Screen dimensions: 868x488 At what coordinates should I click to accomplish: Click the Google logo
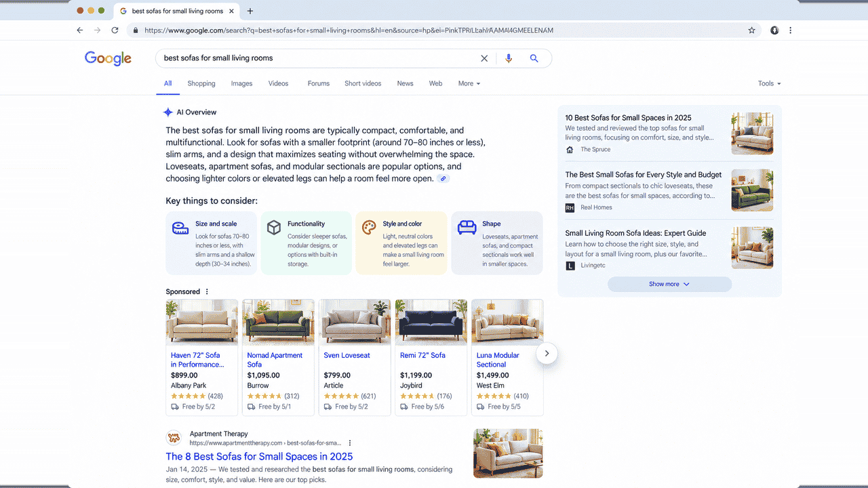108,58
